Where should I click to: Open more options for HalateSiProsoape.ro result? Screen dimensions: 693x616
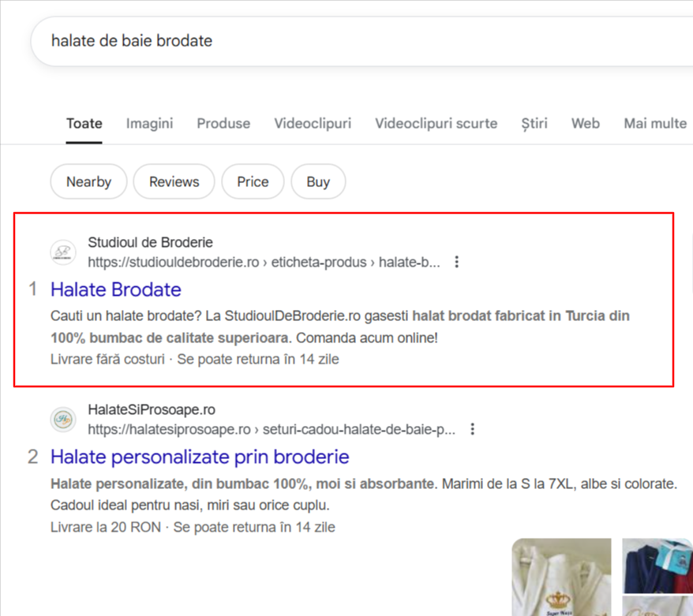coord(473,429)
